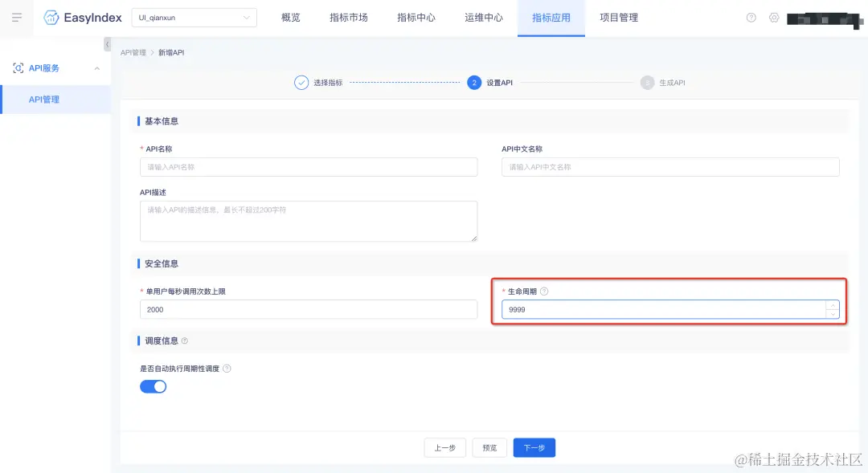Screen dimensions: 868x473
Task: Click the 单用户每秒调用次数上限 field
Action: point(309,309)
